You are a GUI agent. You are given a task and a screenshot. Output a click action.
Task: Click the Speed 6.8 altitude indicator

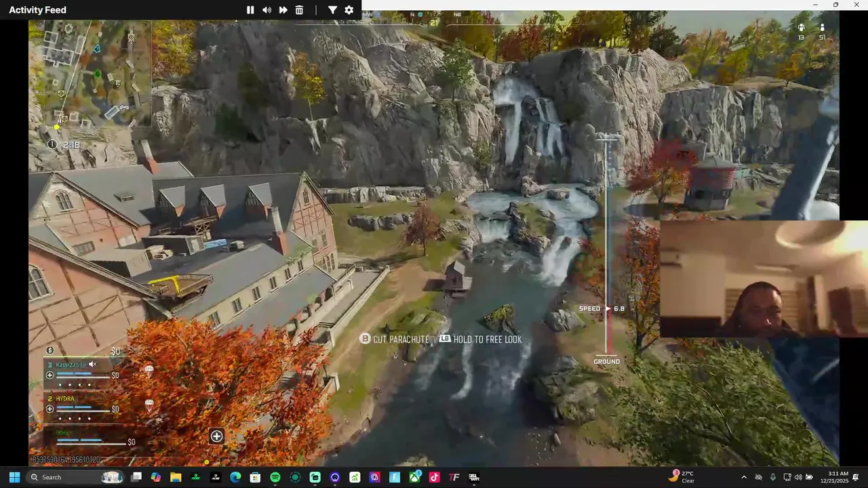coord(601,308)
